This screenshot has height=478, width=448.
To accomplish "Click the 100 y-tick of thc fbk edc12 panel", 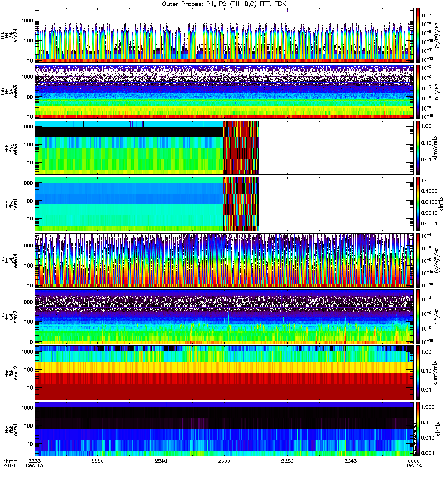I will click(x=29, y=370).
